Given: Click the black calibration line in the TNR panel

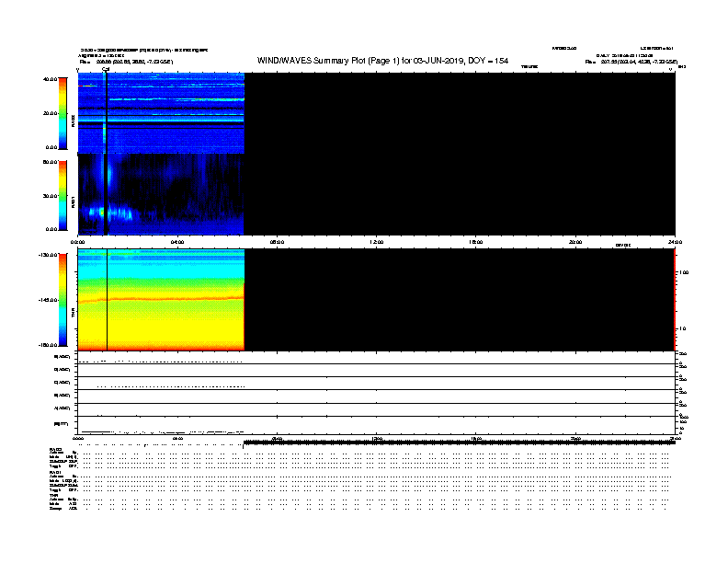Looking at the screenshot, I should 108,300.
